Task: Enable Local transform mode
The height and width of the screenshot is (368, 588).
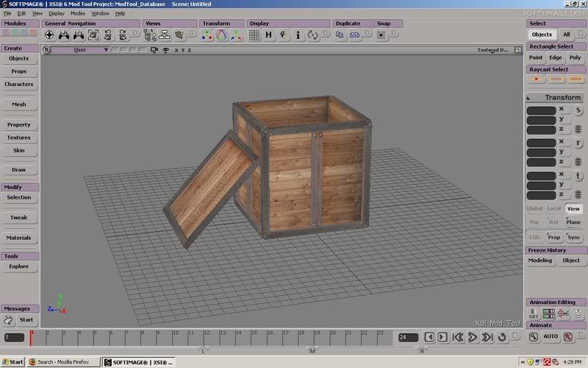Action: point(553,209)
